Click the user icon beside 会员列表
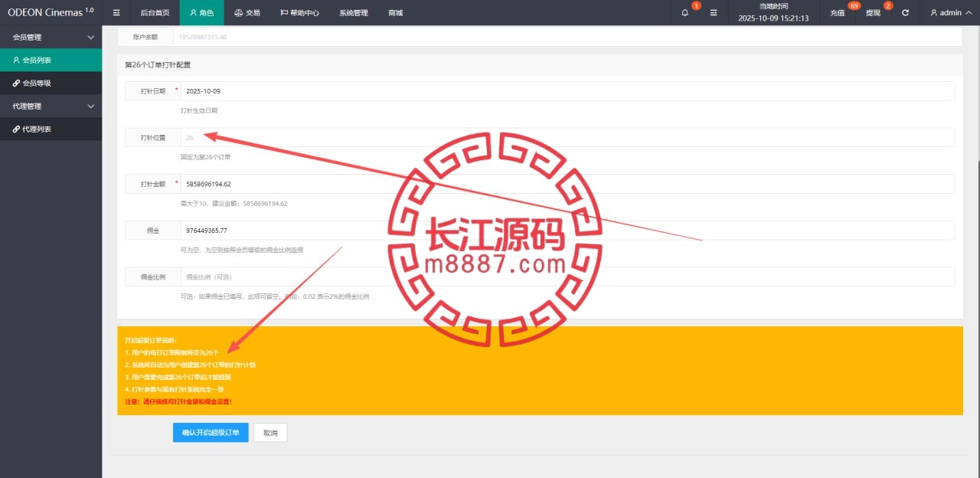This screenshot has height=478, width=980. (16, 60)
